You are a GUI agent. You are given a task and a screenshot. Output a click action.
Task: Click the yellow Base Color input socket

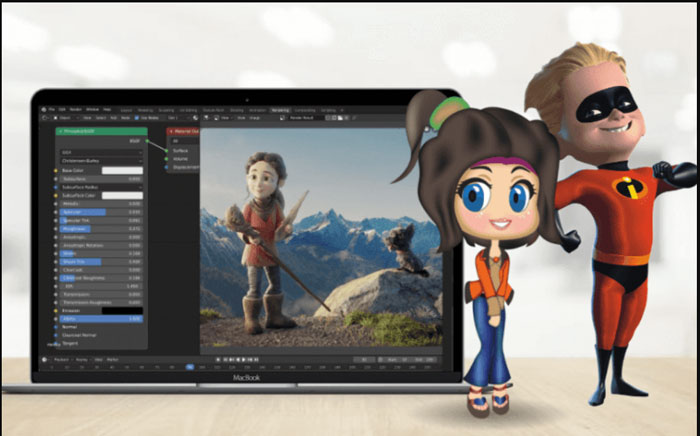pyautogui.click(x=56, y=170)
